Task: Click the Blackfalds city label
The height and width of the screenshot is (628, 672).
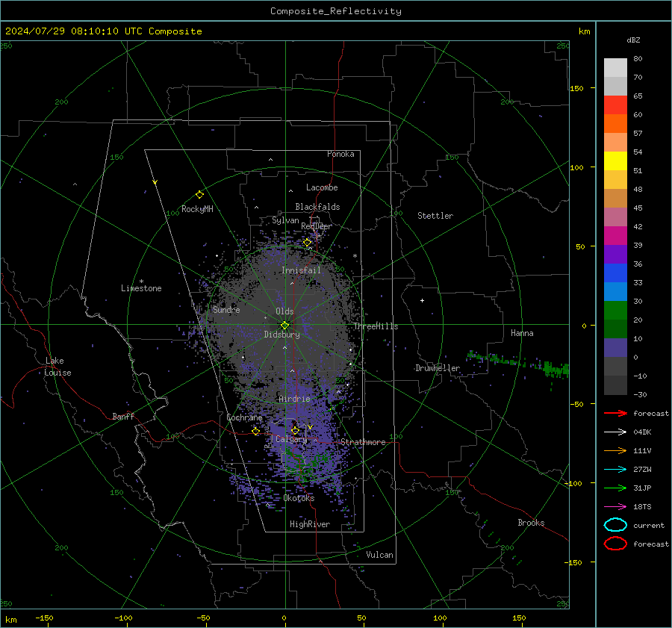Action: click(x=317, y=207)
